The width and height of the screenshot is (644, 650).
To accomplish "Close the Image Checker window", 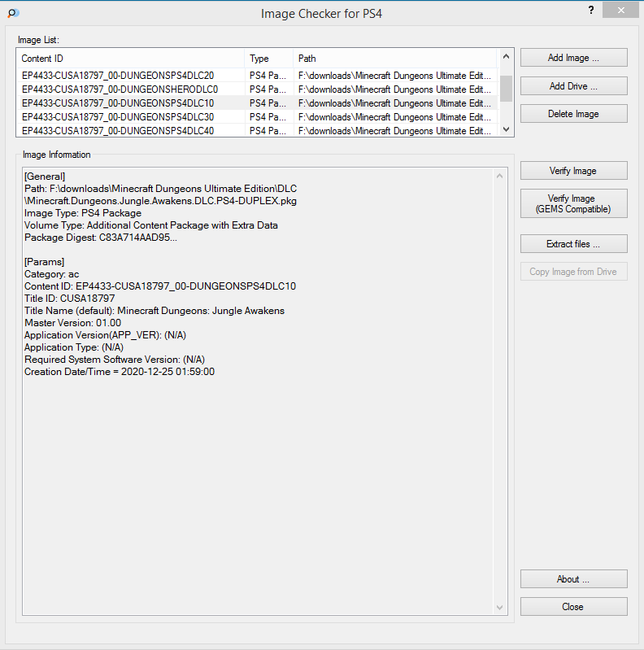I will (620, 10).
